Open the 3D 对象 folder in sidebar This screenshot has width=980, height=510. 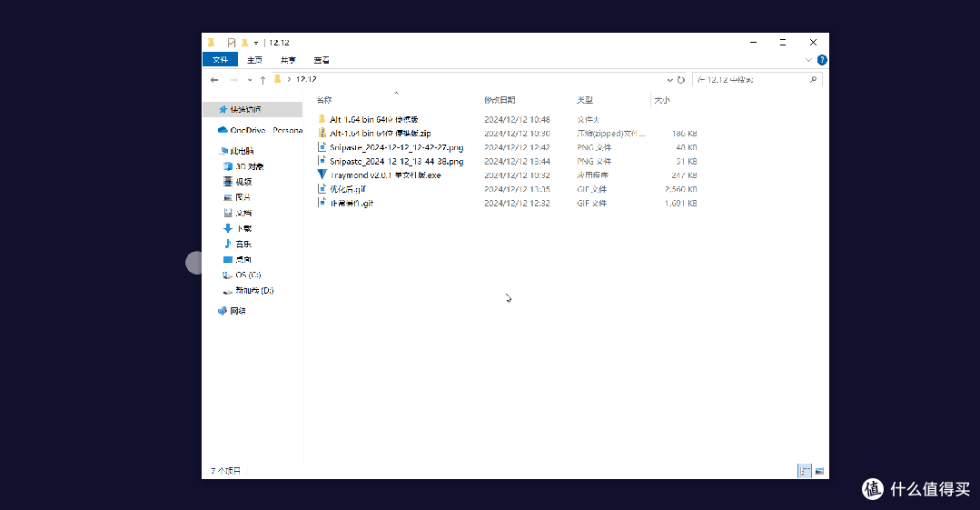tap(244, 166)
